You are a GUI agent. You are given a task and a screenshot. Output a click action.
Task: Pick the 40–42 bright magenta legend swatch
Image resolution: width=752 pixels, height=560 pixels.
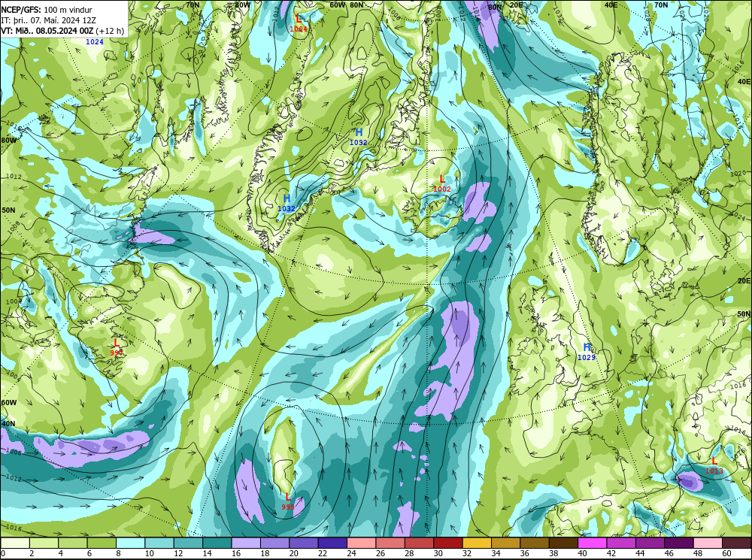[x=593, y=543]
